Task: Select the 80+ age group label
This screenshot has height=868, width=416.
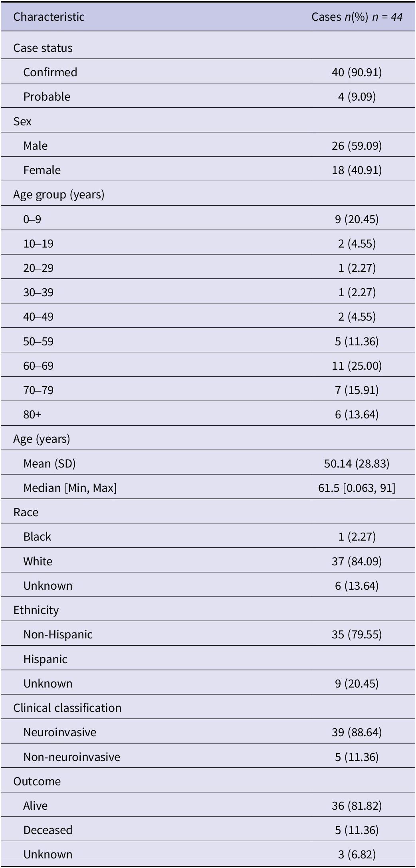Action: tap(32, 414)
